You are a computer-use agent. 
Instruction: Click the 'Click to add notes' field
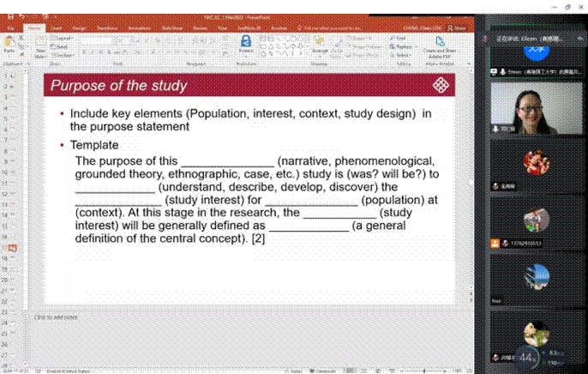56,317
